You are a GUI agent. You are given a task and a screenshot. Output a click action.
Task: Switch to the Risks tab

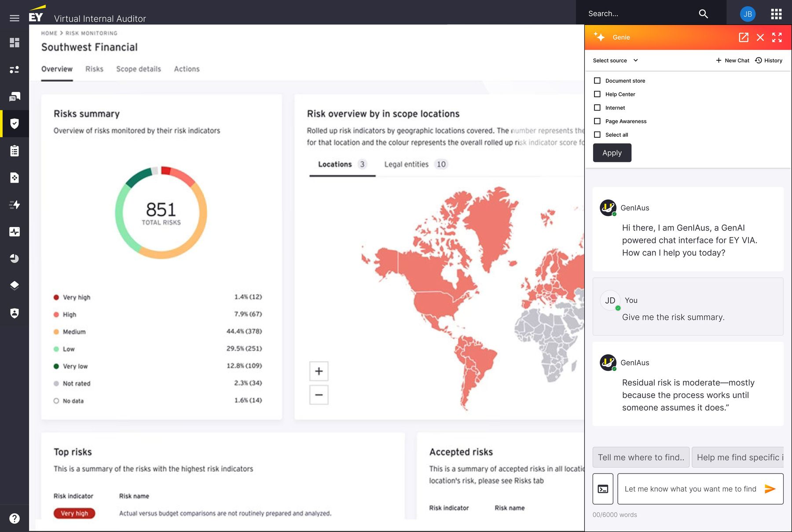point(94,69)
